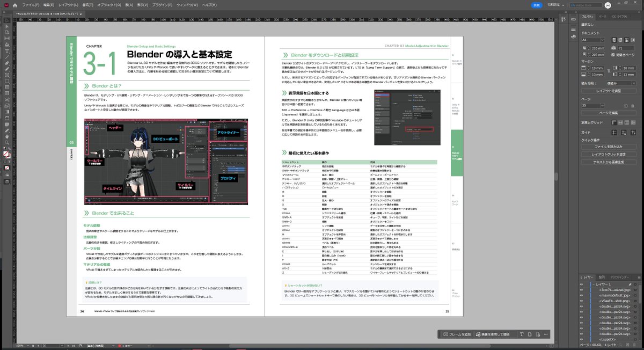
Task: Switch to the パスファインダー tab
Action: (620, 277)
